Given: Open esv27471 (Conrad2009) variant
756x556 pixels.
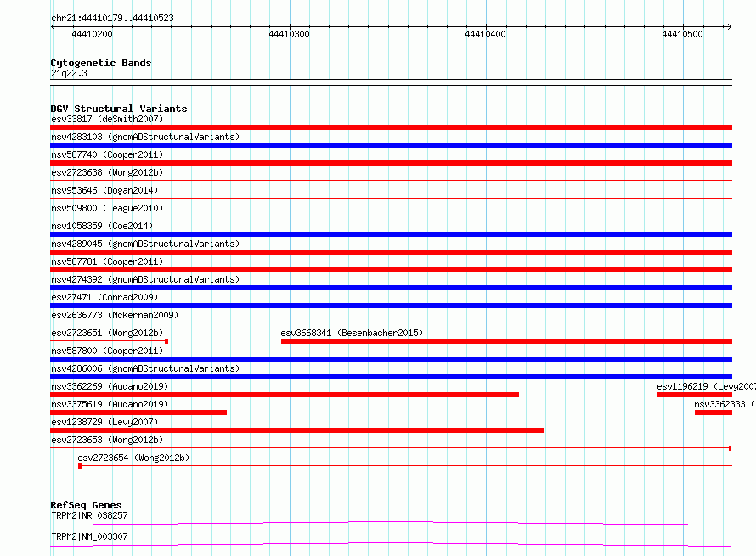Looking at the screenshot, I should click(104, 297).
